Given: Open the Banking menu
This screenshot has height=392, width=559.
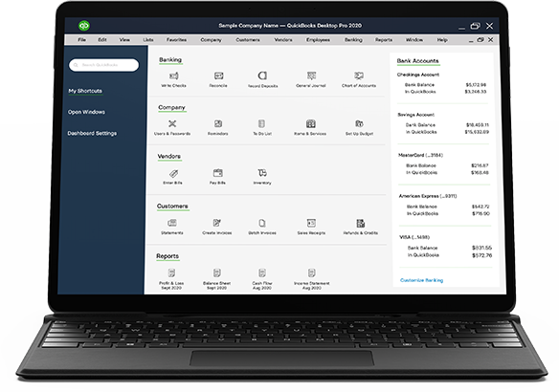Looking at the screenshot, I should click(x=353, y=40).
